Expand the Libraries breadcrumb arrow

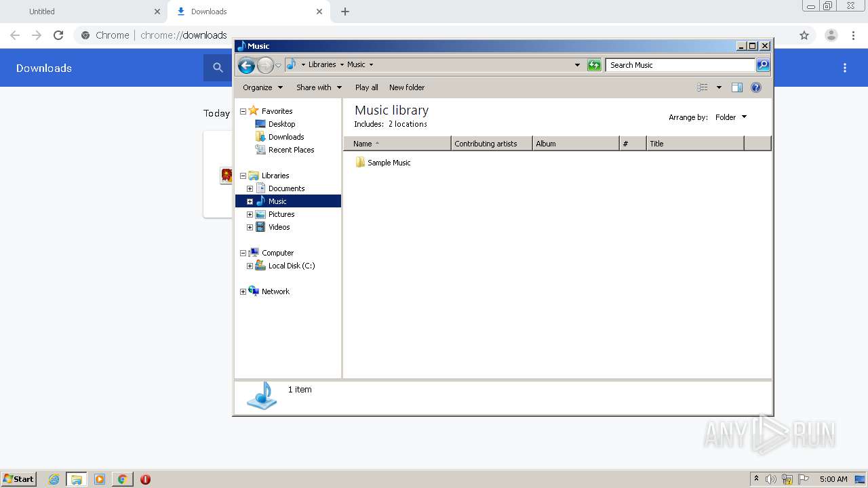(342, 65)
